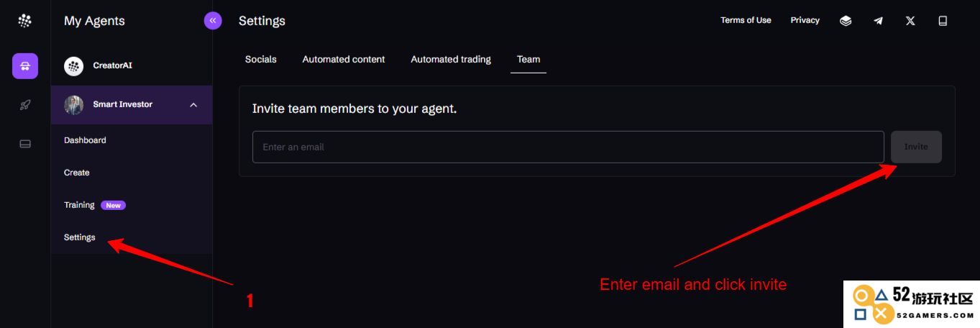This screenshot has width=980, height=328.
Task: Open the agents icon in left rail
Action: [25, 66]
